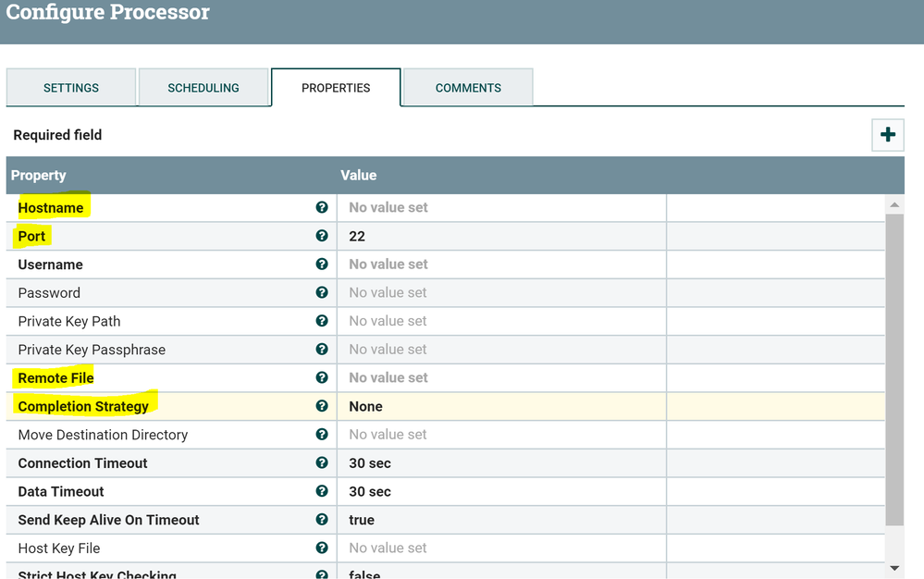
Task: Show help for the Password property
Action: pos(322,292)
